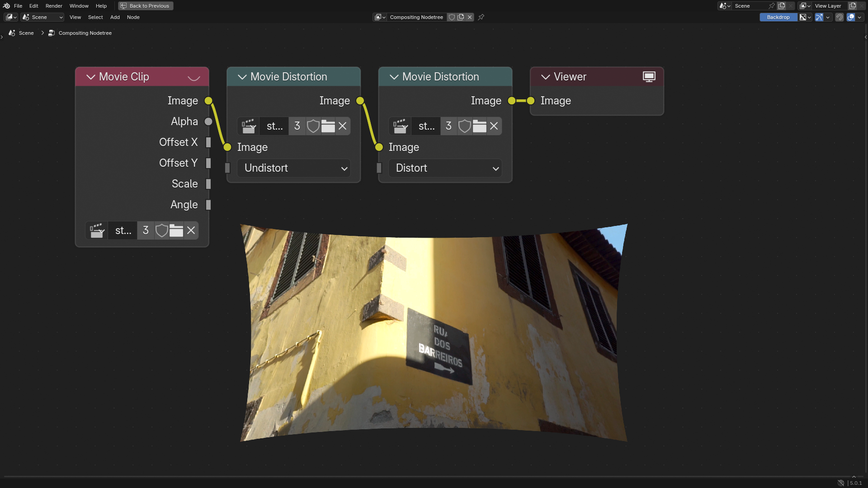868x488 pixels.
Task: Click the clip browse icon in the Movie Clip node
Action: tap(97, 230)
